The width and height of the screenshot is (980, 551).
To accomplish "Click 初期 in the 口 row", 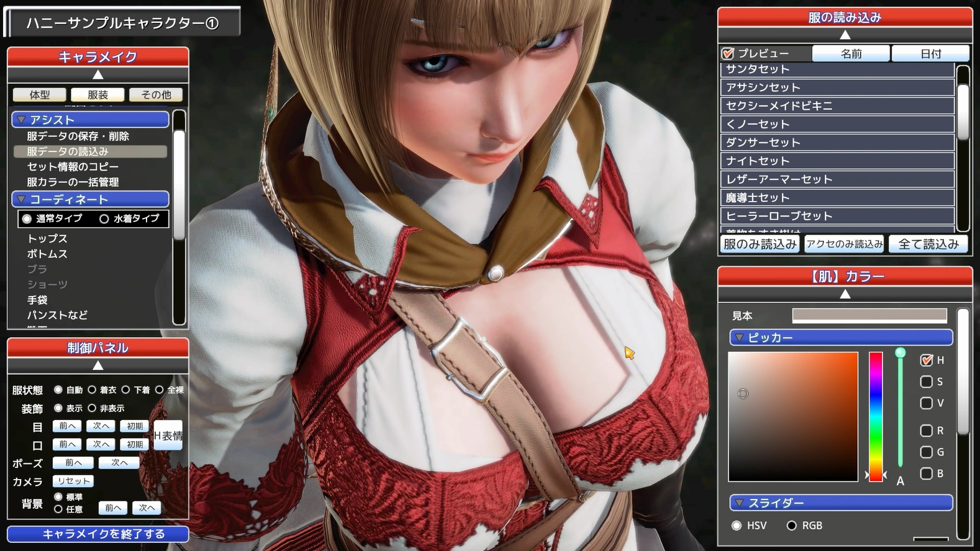I will (135, 444).
